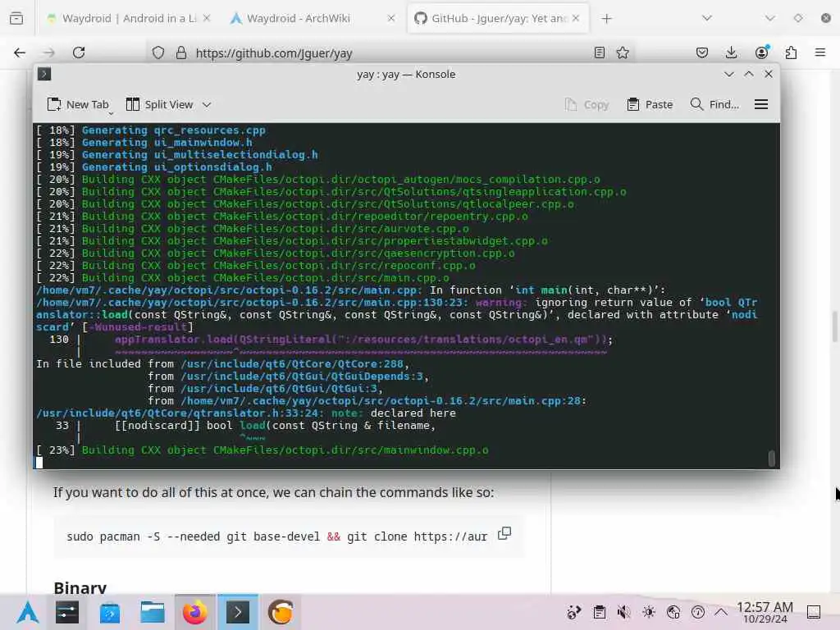Click the circular tray status icon
Image resolution: width=840 pixels, height=630 pixels.
698,612
